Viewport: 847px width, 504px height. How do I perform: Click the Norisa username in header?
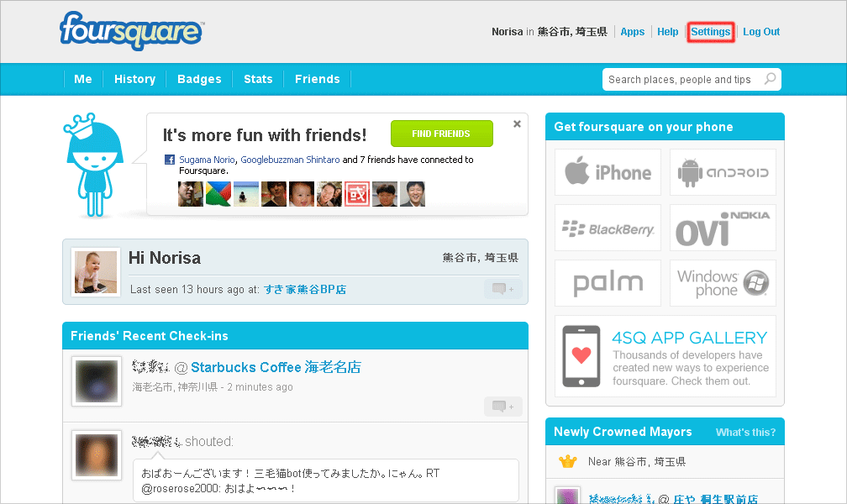coord(508,32)
